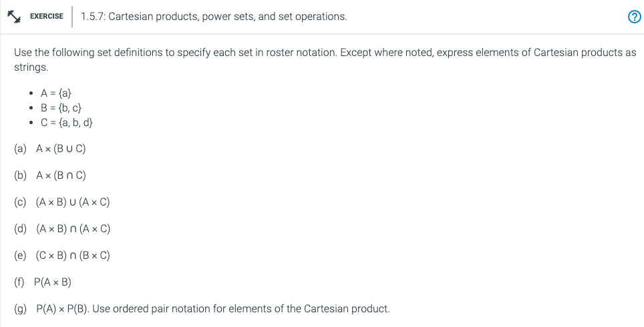
Task: Click the expression (A × B) ∪ (A × C)
Action: (73, 202)
